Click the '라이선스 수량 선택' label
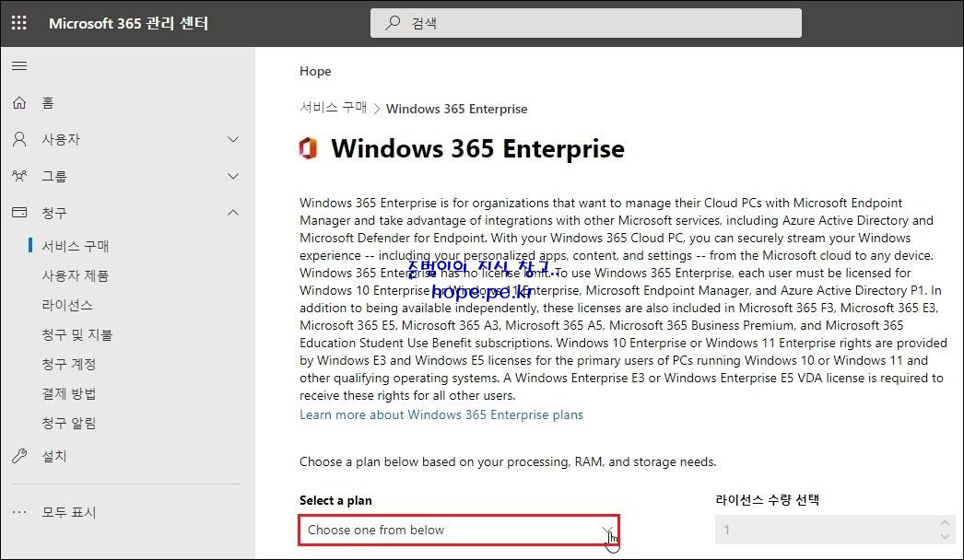The image size is (964, 560). (x=768, y=500)
